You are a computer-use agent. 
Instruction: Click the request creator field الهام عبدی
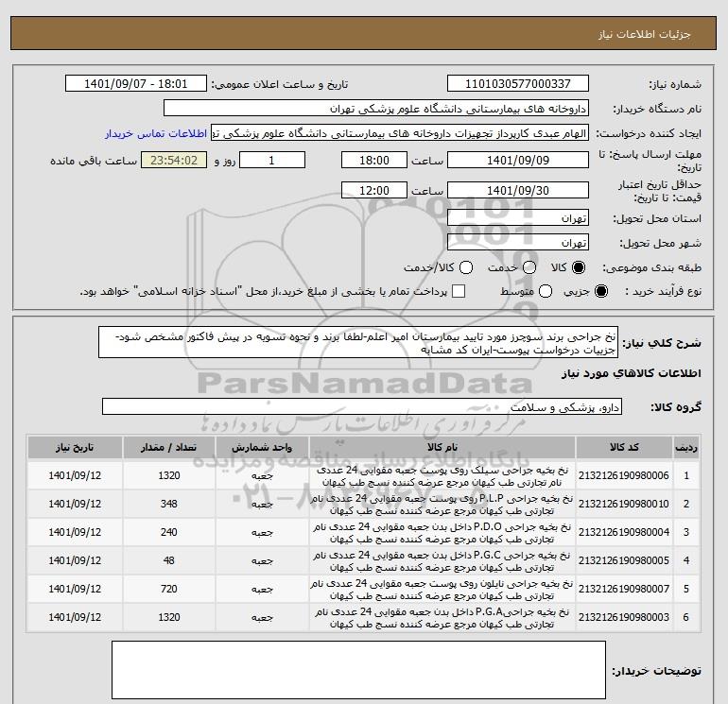[400, 133]
